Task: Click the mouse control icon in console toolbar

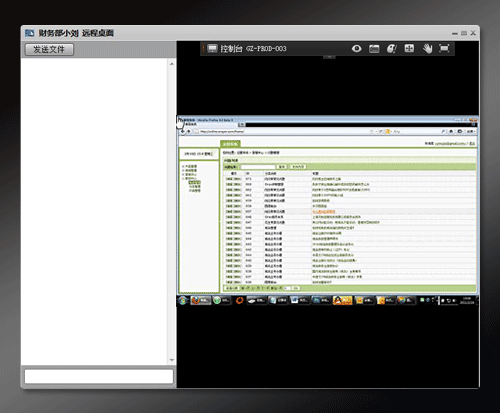Action: 391,49
